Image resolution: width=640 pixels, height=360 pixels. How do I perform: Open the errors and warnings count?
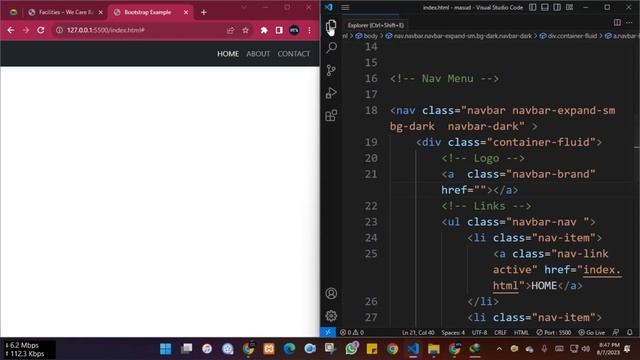[352, 333]
